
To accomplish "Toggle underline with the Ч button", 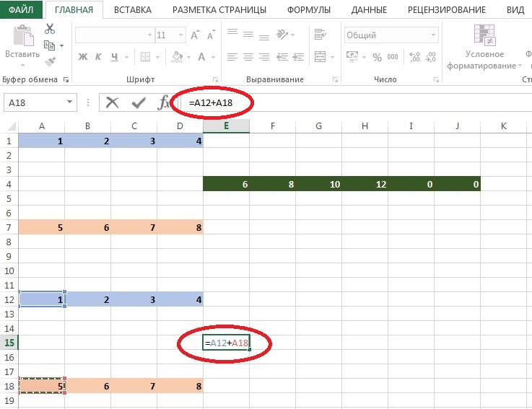I will (114, 56).
